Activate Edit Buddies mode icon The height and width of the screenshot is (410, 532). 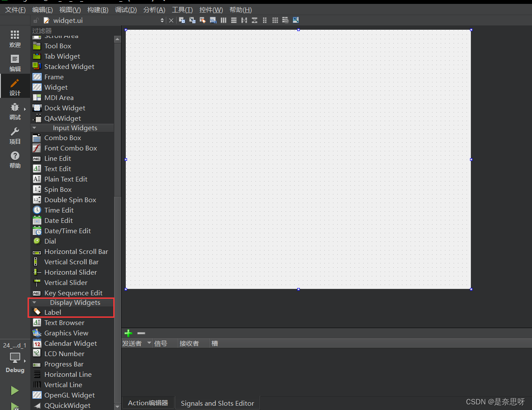202,20
